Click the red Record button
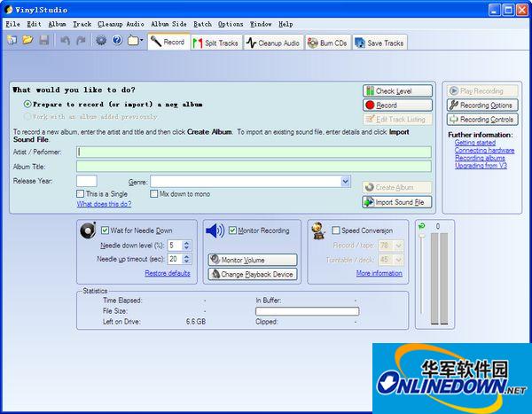The image size is (532, 414). [397, 105]
